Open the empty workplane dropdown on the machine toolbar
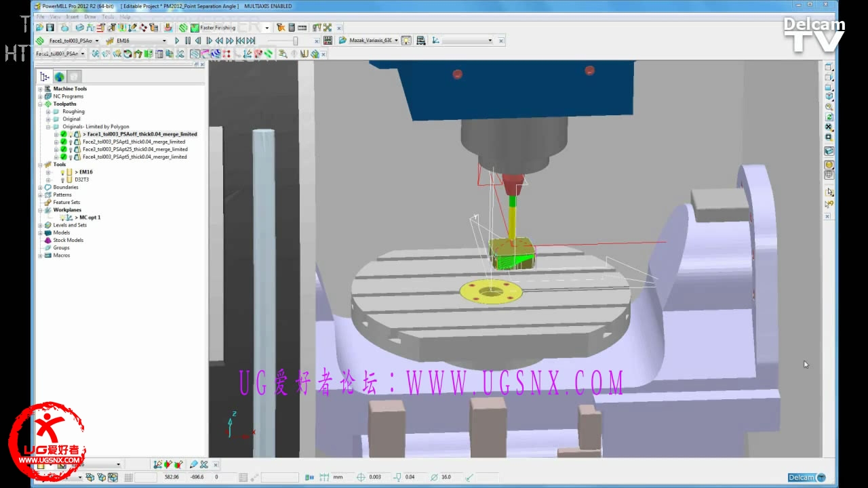Screen dimensions: 868x488 490,41
